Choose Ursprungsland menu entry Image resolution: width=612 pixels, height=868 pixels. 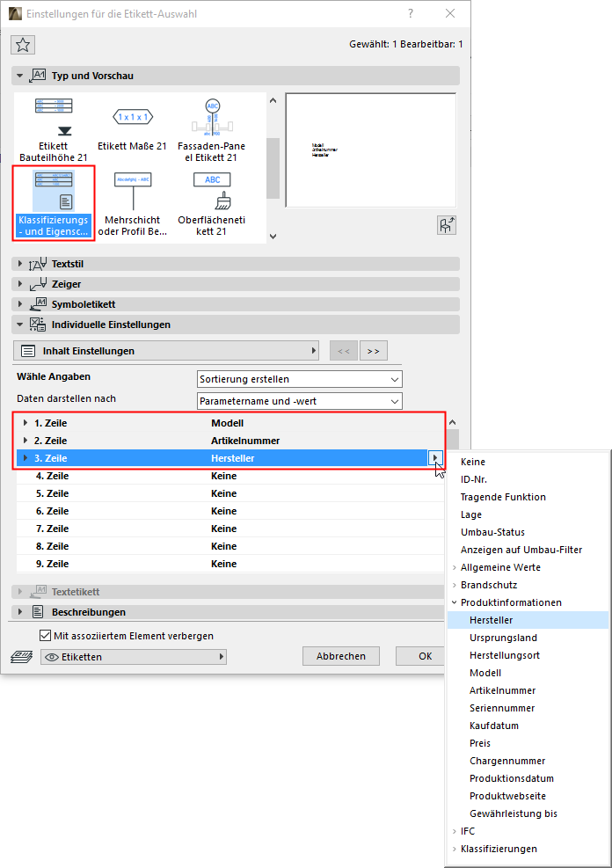click(528, 638)
